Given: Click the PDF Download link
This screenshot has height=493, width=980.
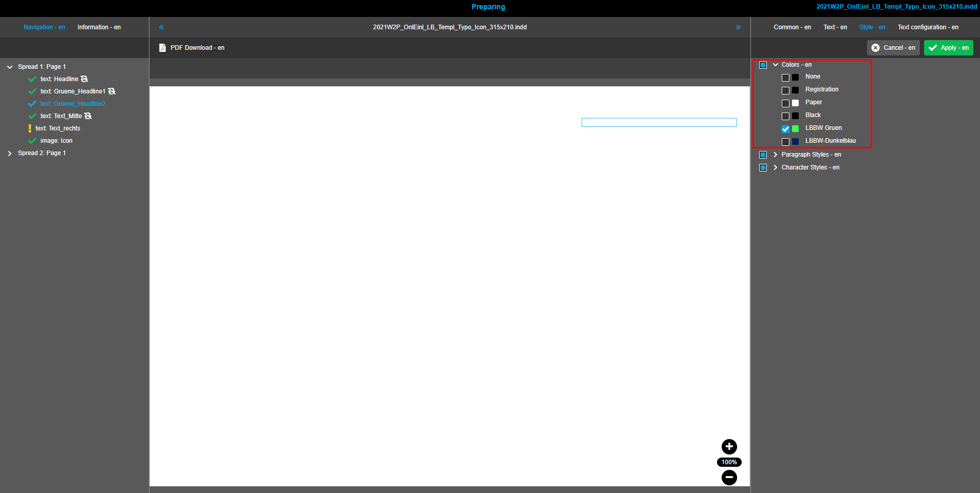Looking at the screenshot, I should (x=197, y=48).
